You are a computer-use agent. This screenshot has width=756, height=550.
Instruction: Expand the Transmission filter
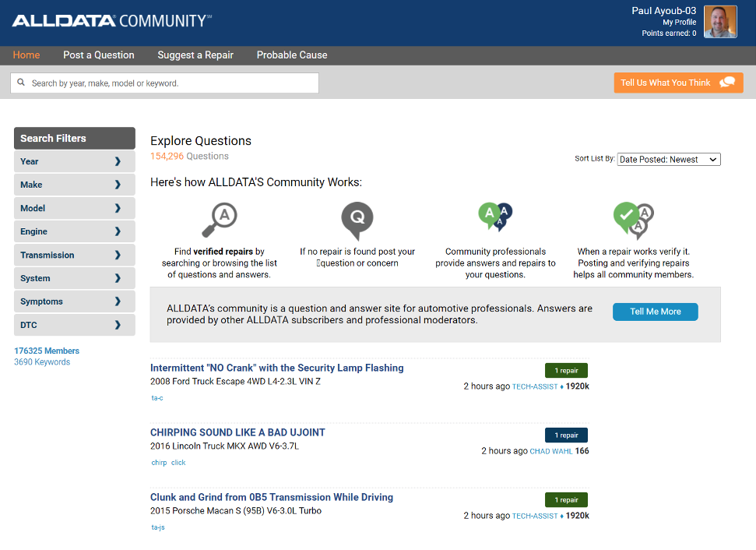click(x=74, y=256)
